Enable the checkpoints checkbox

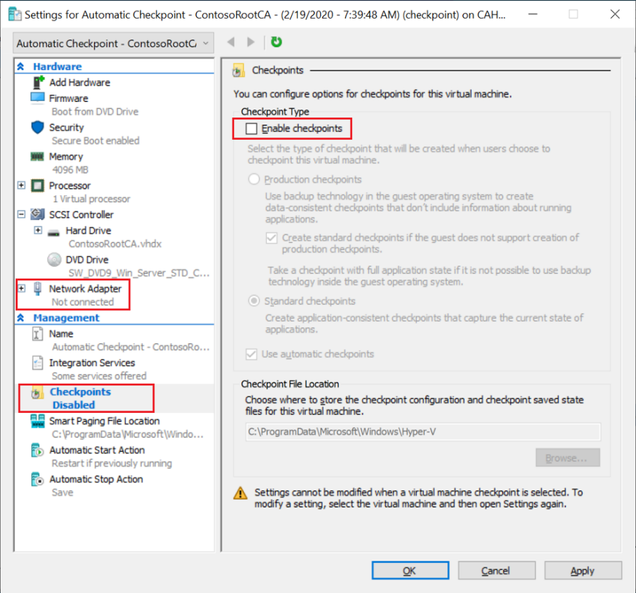point(251,129)
